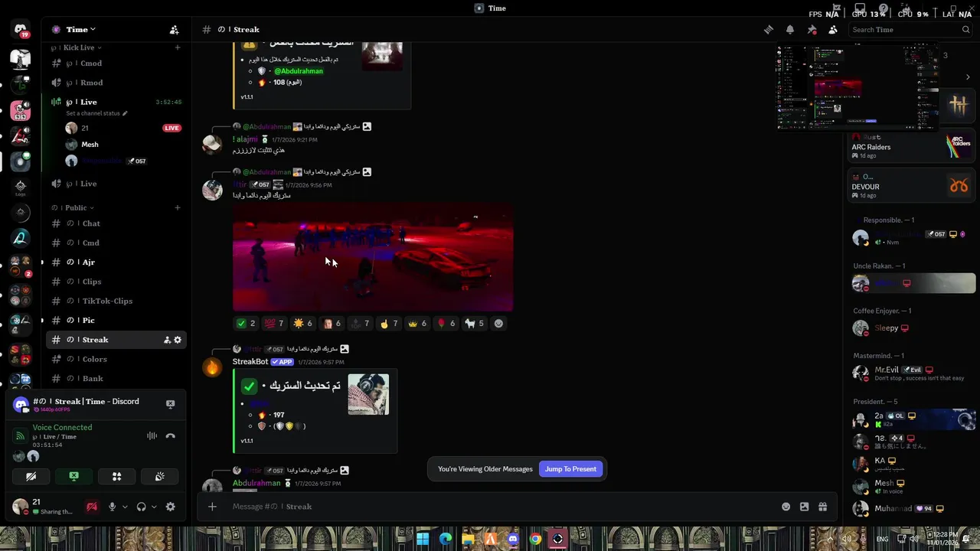Edit the Streak channel settings gear
The width and height of the screenshot is (980, 551).
[x=178, y=340]
